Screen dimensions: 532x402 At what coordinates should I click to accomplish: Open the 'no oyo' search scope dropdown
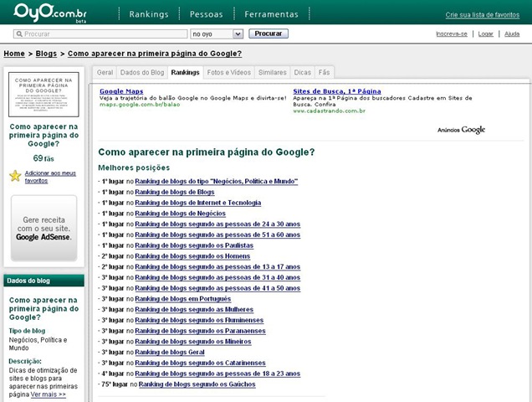tap(217, 34)
